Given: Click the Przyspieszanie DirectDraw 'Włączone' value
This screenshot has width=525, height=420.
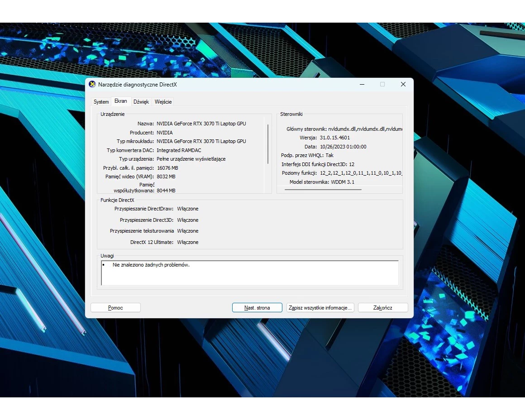Looking at the screenshot, I should [188, 209].
